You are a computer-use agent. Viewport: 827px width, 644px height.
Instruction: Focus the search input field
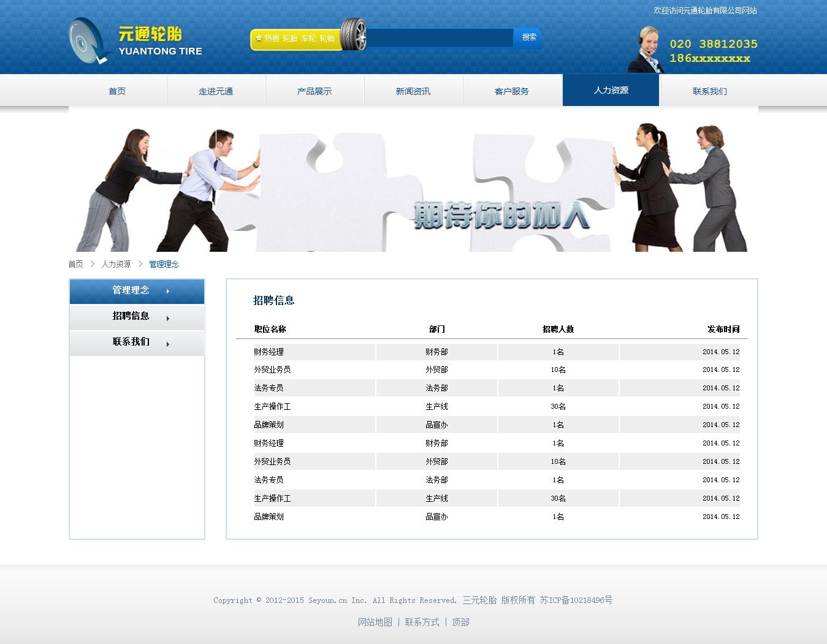(440, 38)
